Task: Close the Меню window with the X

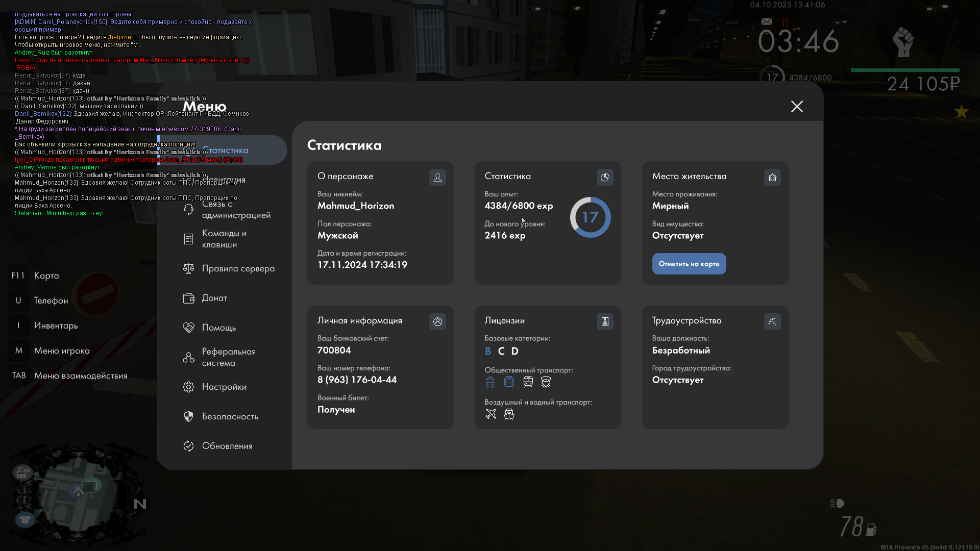Action: pos(797,106)
